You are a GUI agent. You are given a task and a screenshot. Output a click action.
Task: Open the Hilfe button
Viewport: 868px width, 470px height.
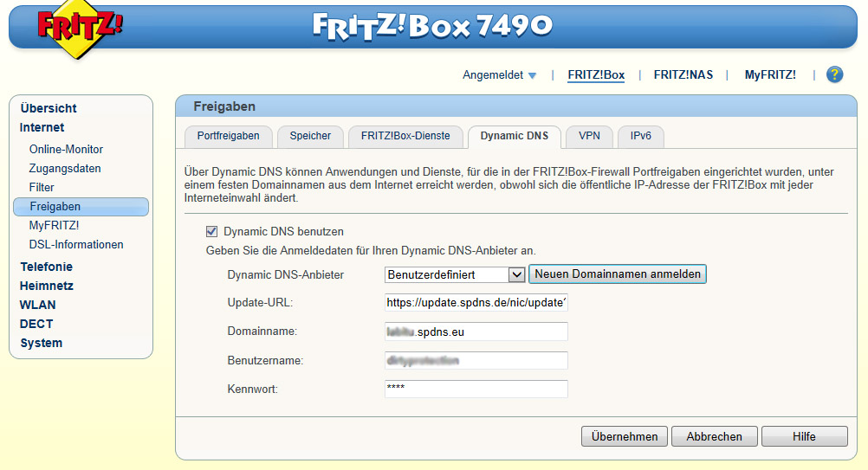pyautogui.click(x=805, y=436)
